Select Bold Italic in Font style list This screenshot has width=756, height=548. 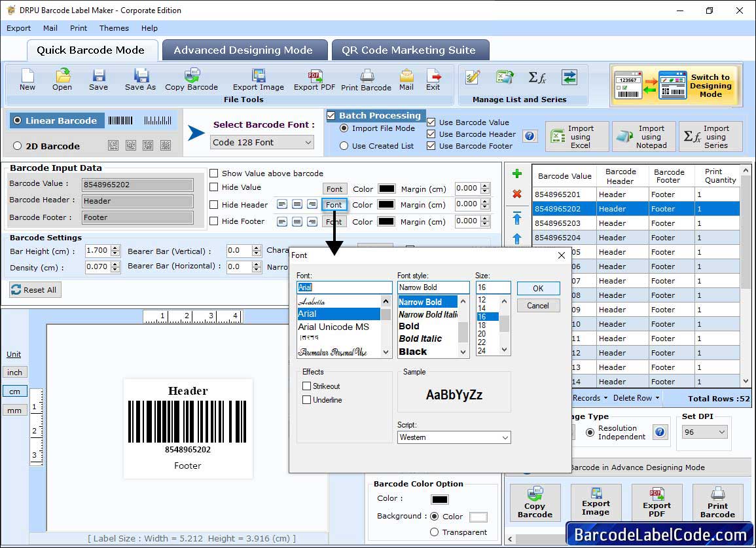pos(420,338)
